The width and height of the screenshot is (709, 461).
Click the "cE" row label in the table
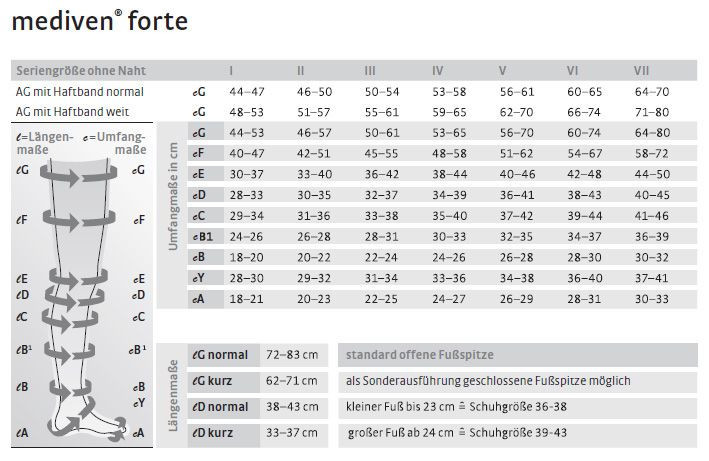click(x=199, y=174)
